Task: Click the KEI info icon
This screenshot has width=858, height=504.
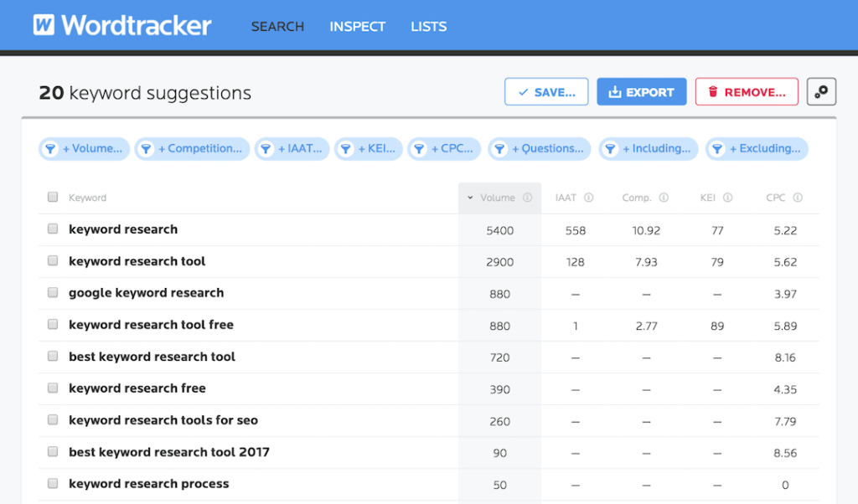Action: pyautogui.click(x=728, y=198)
